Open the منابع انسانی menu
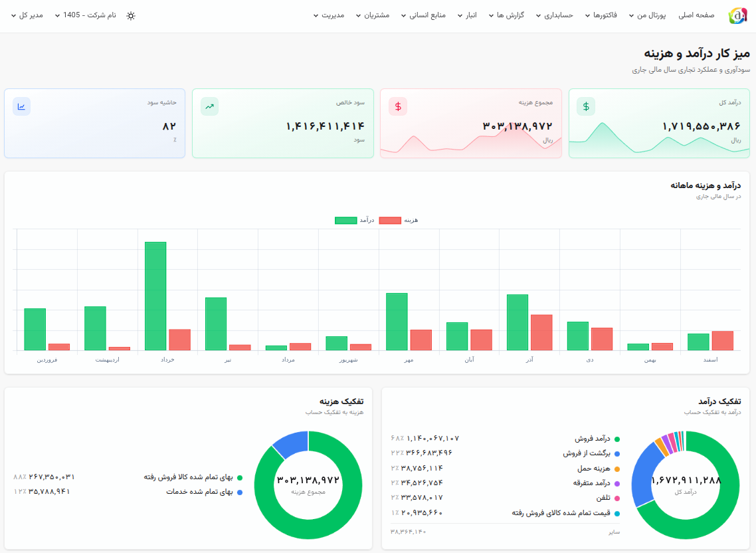 423,15
